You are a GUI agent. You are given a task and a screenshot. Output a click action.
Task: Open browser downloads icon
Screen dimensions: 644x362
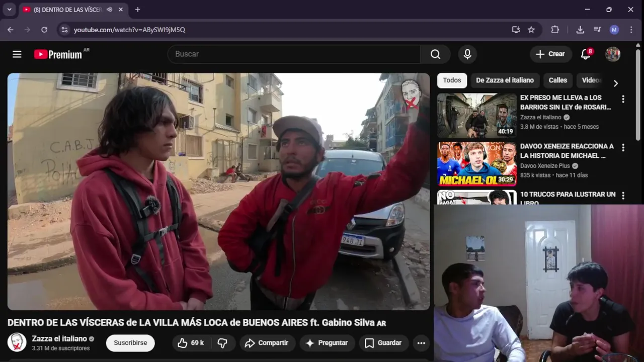pos(580,30)
